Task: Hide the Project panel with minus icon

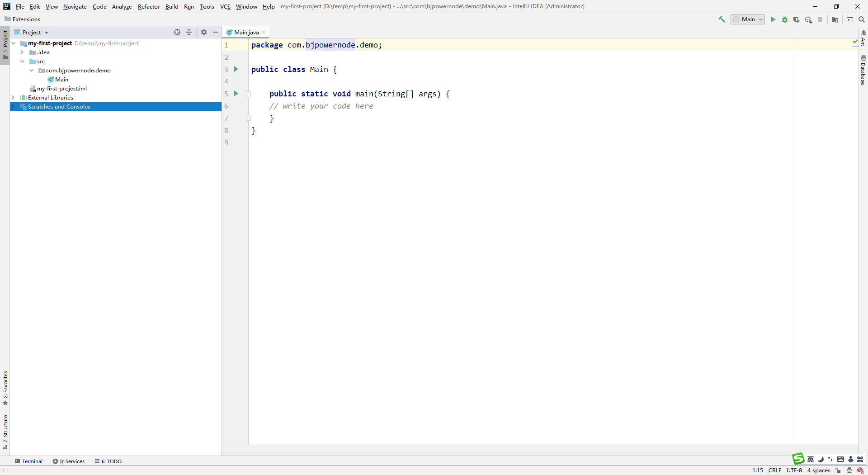Action: coord(216,32)
